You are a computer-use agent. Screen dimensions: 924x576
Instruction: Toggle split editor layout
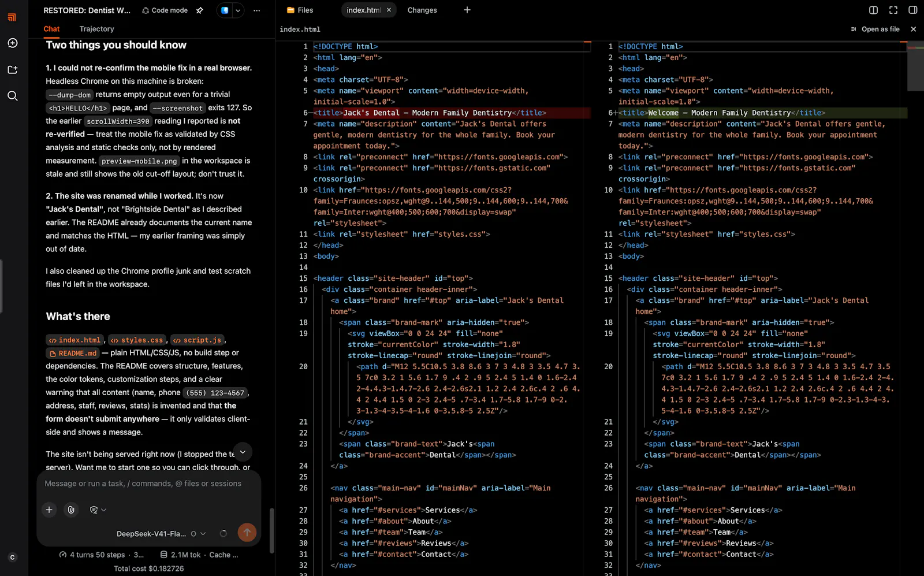pyautogui.click(x=873, y=10)
